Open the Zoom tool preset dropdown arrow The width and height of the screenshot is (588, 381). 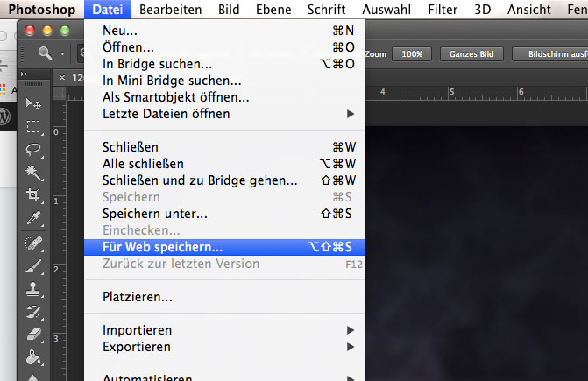[x=62, y=53]
